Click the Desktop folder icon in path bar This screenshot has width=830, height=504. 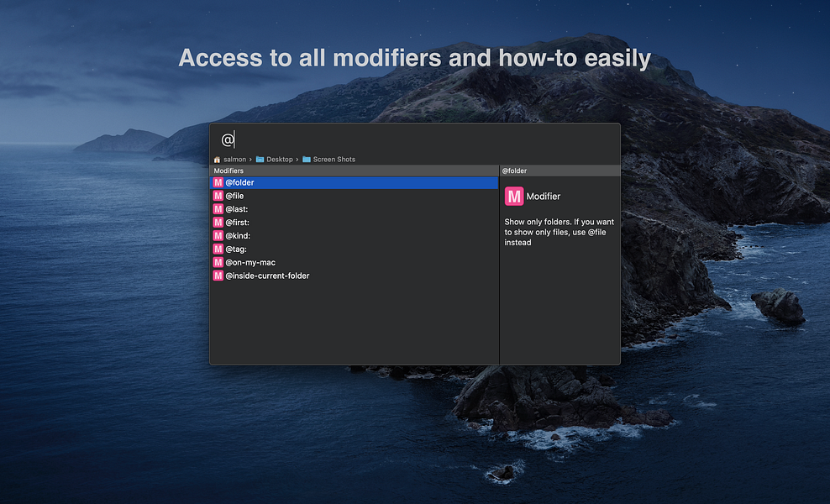(260, 160)
